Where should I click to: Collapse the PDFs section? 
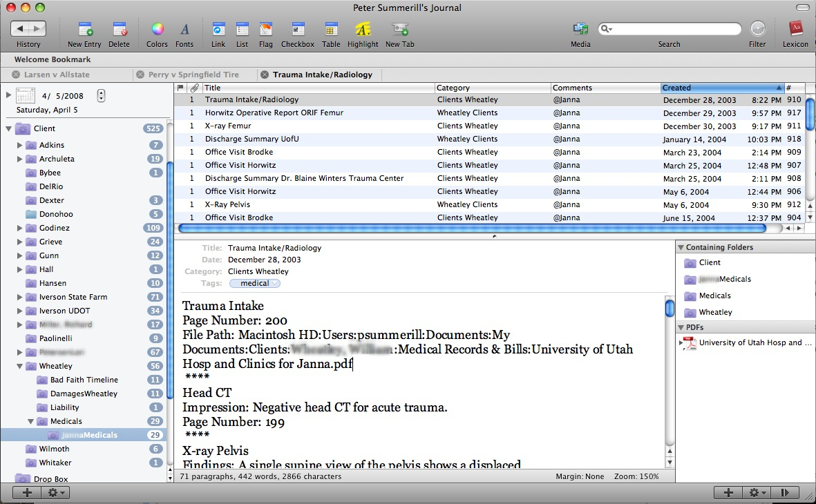tap(681, 328)
